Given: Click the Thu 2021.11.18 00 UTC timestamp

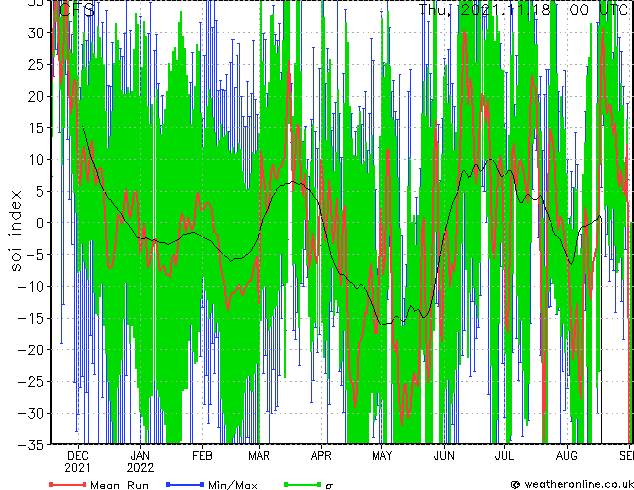Looking at the screenshot, I should (525, 9).
